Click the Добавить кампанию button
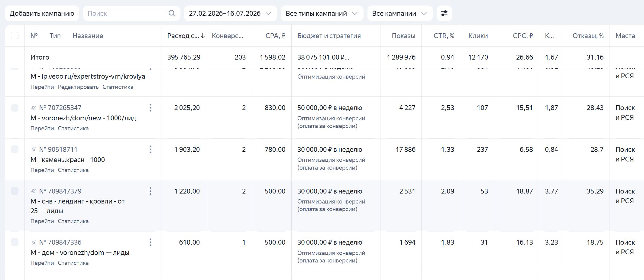 42,13
